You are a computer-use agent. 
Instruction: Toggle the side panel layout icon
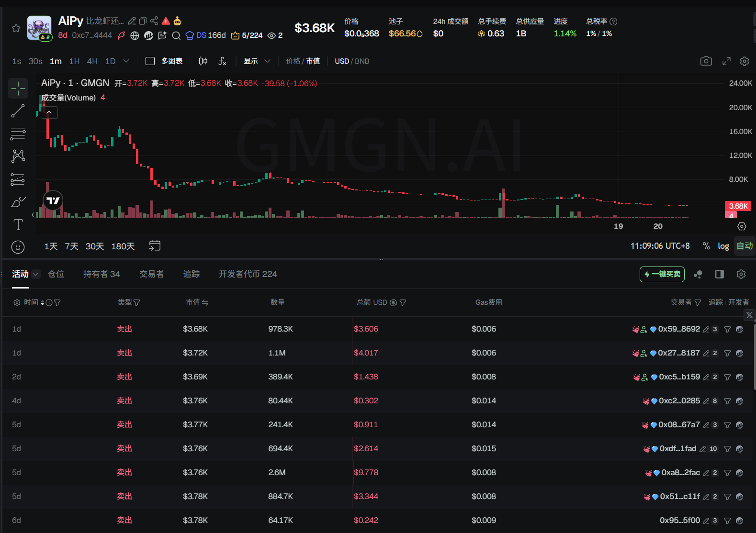coord(719,274)
